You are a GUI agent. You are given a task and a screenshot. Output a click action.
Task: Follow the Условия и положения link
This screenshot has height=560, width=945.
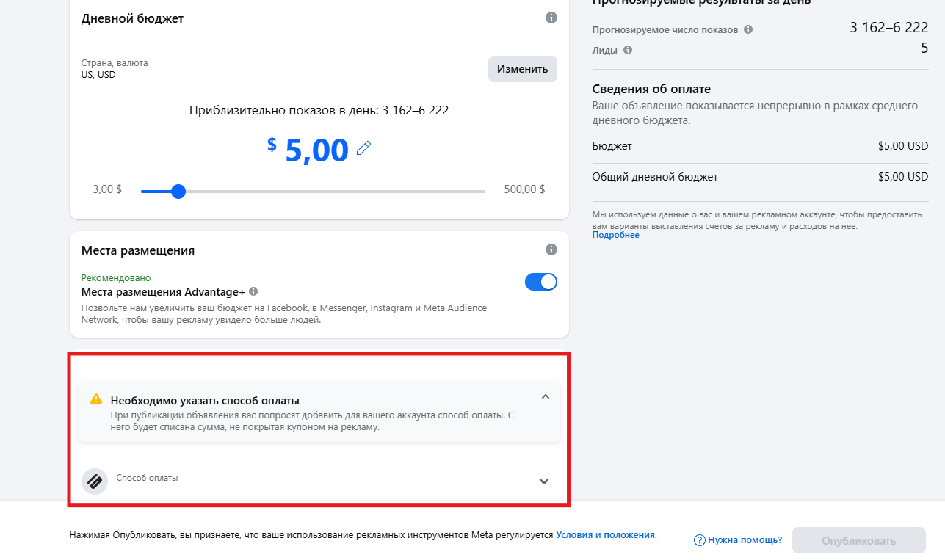point(605,535)
